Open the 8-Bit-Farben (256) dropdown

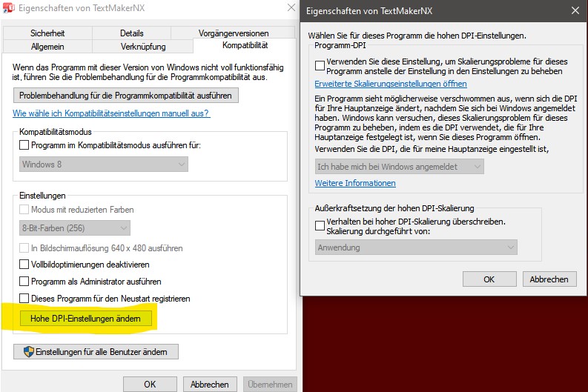pos(75,227)
